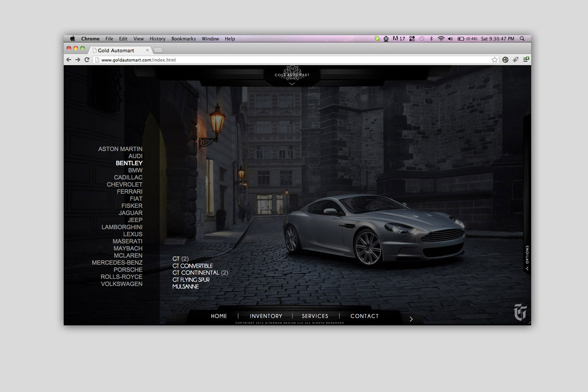Go to the Home page link
Image resolution: width=588 pixels, height=392 pixels.
219,316
